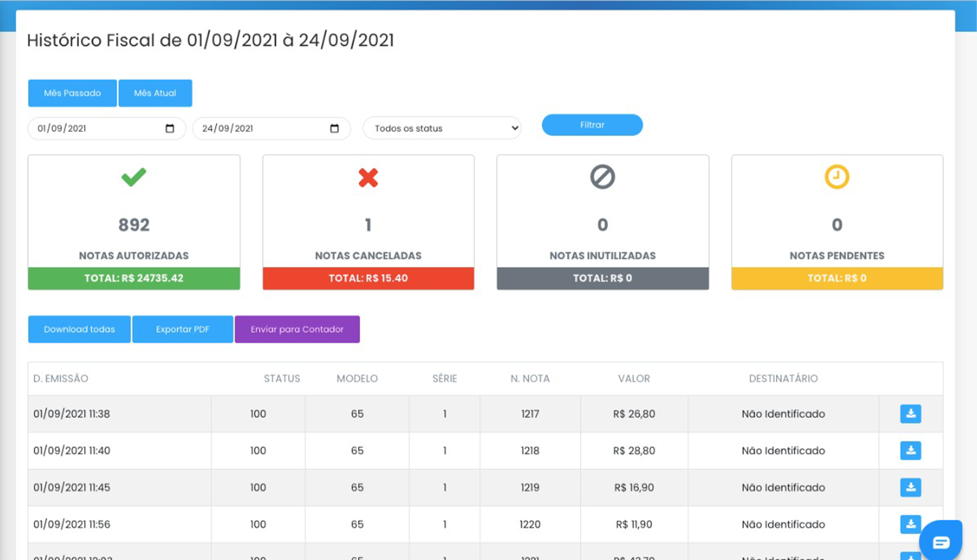Click the green TOTAL R$ 24735.42 bar
This screenshot has width=977, height=560.
134,278
